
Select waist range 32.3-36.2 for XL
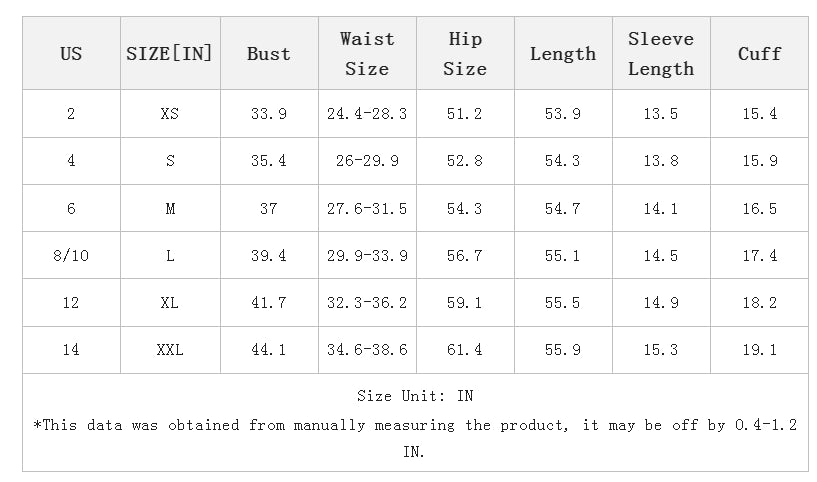[x=367, y=303]
